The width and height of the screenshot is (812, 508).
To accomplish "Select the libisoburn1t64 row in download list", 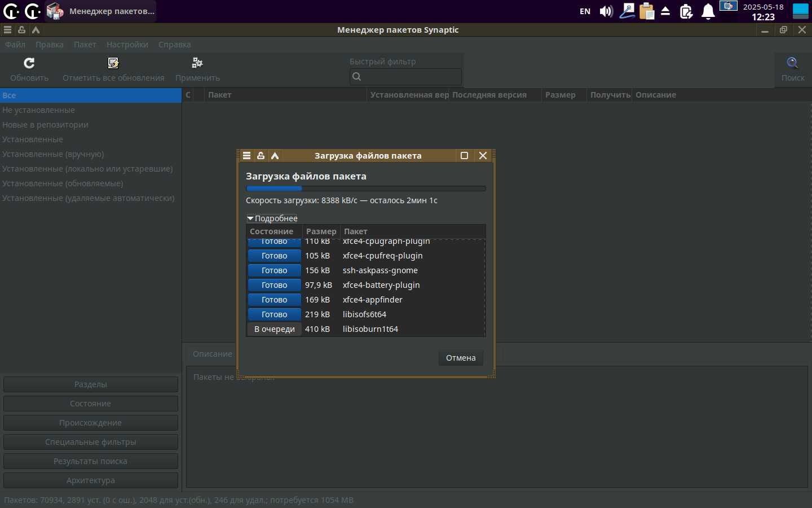I will 370,329.
